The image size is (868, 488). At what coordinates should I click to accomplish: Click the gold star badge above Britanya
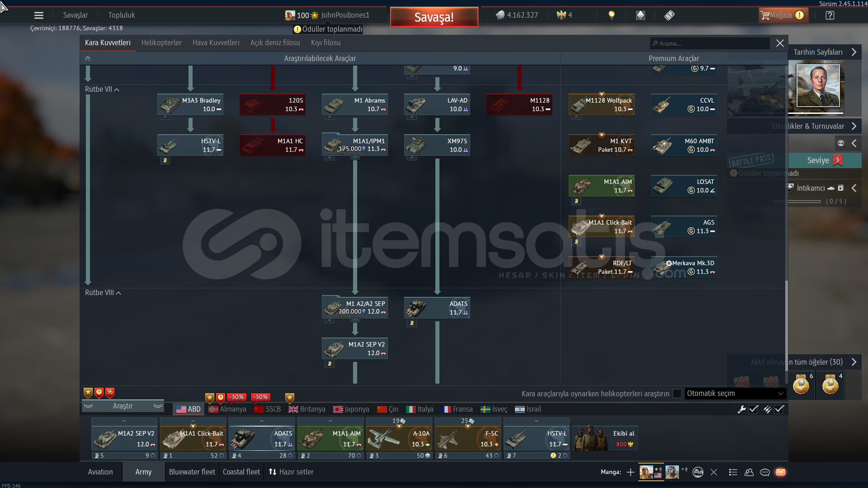click(x=290, y=398)
